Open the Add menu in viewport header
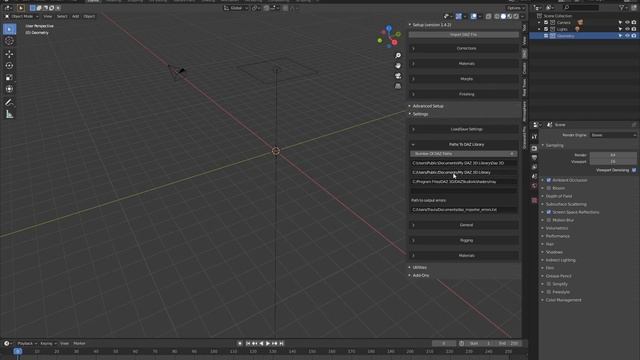Image resolution: width=640 pixels, height=360 pixels. point(76,16)
